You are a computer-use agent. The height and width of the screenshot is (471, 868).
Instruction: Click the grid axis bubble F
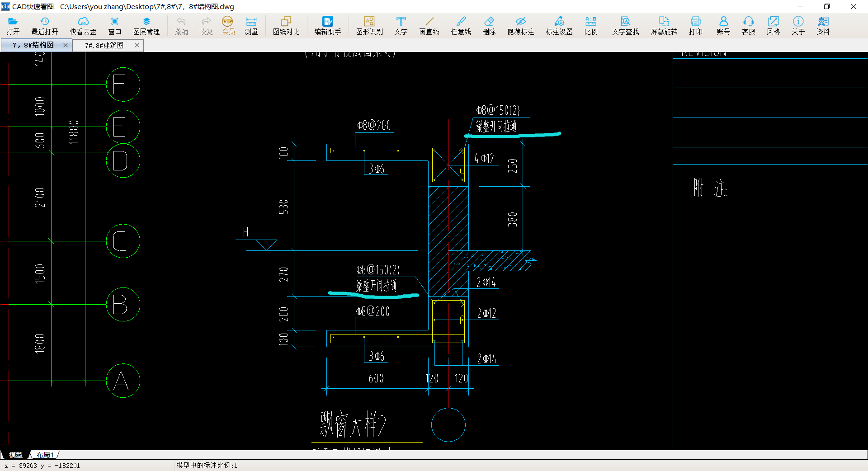123,85
